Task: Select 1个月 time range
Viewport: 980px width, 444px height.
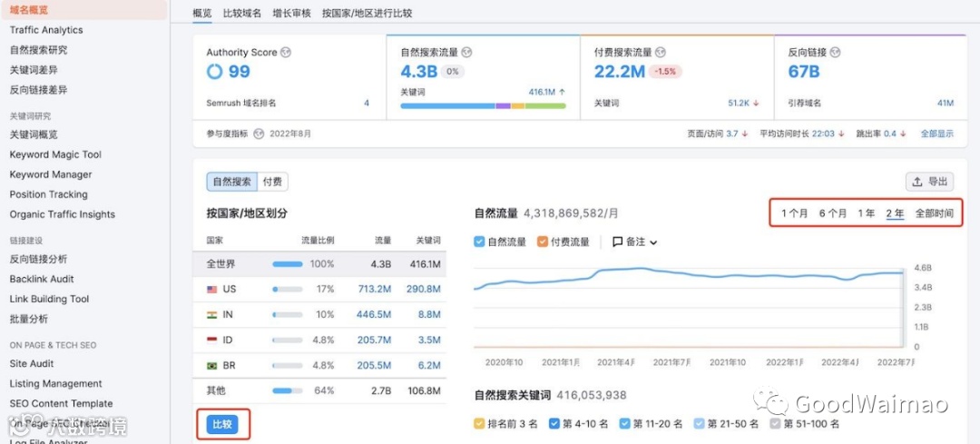Action: click(794, 213)
